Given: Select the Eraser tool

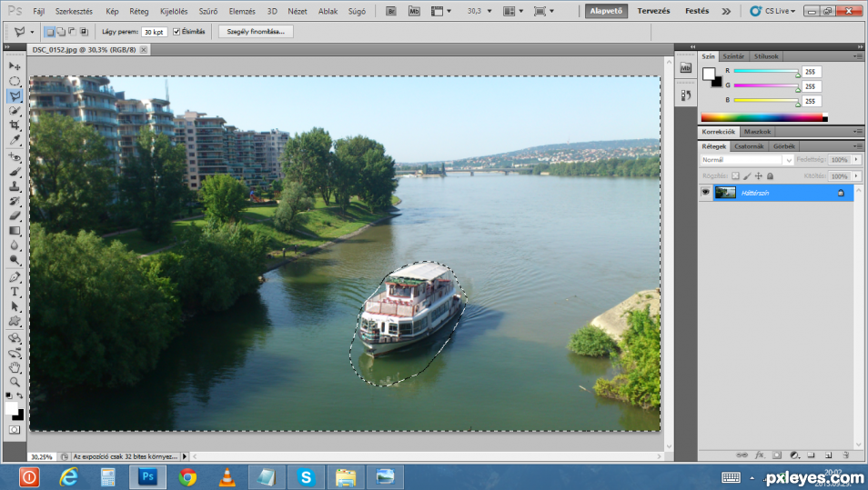Looking at the screenshot, I should (x=15, y=215).
